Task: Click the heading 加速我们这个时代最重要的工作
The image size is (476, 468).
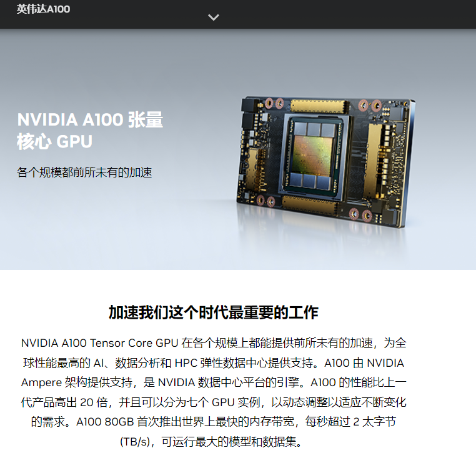Action: [214, 312]
